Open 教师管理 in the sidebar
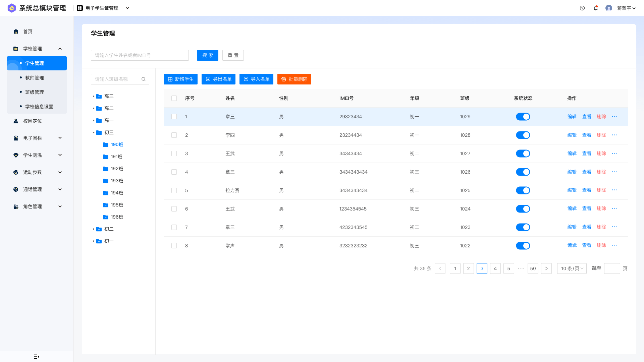 (x=35, y=78)
